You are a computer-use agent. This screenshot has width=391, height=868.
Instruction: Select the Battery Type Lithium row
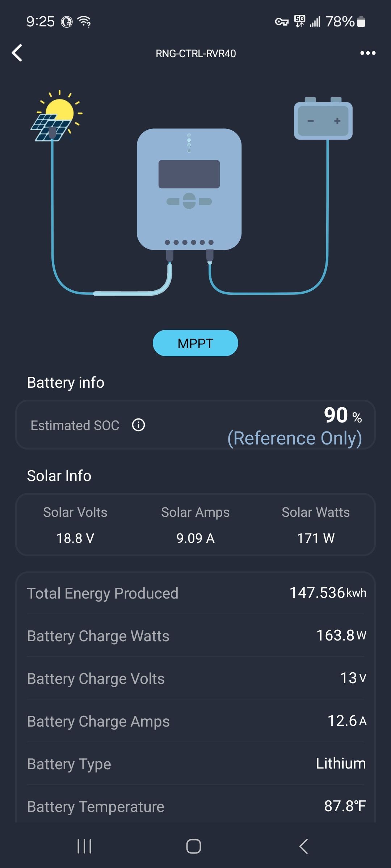195,763
